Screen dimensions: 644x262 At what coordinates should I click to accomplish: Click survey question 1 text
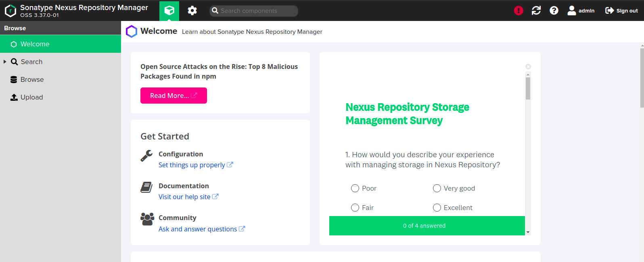pyautogui.click(x=422, y=160)
